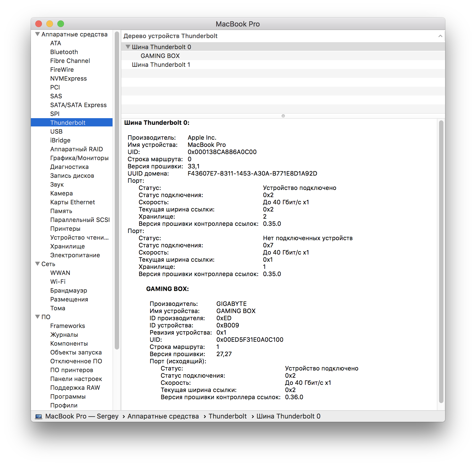Click MacBook Pro — Sergey in path bar
This screenshot has width=476, height=466.
82,416
